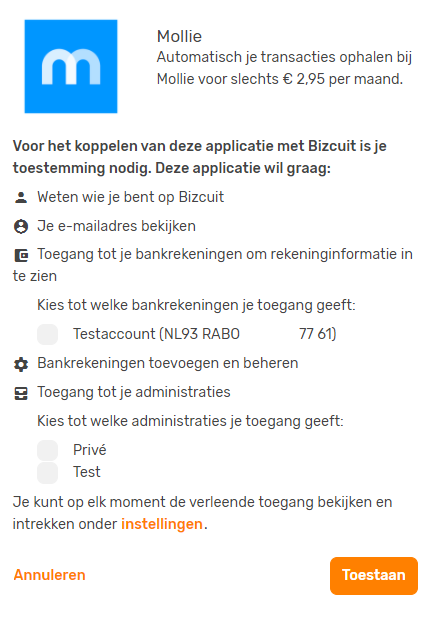Viewport: 439px width, 619px height.
Task: Click 'Bankrekeningen toevoegen en beheren' permission text
Action: [x=168, y=363]
